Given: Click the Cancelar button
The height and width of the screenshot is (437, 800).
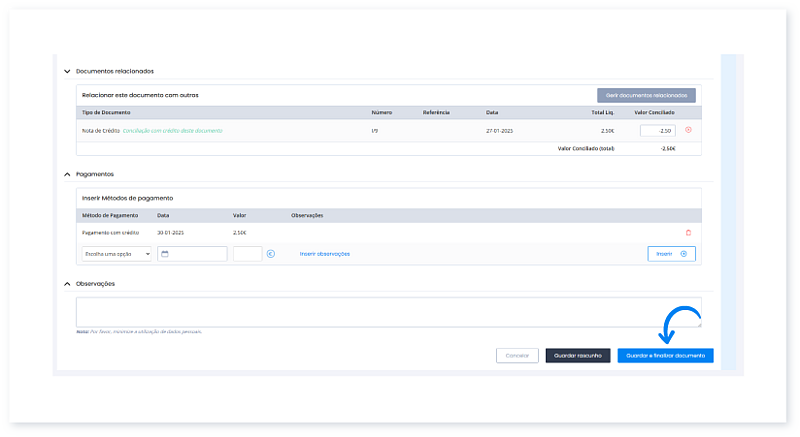Looking at the screenshot, I should pos(517,355).
